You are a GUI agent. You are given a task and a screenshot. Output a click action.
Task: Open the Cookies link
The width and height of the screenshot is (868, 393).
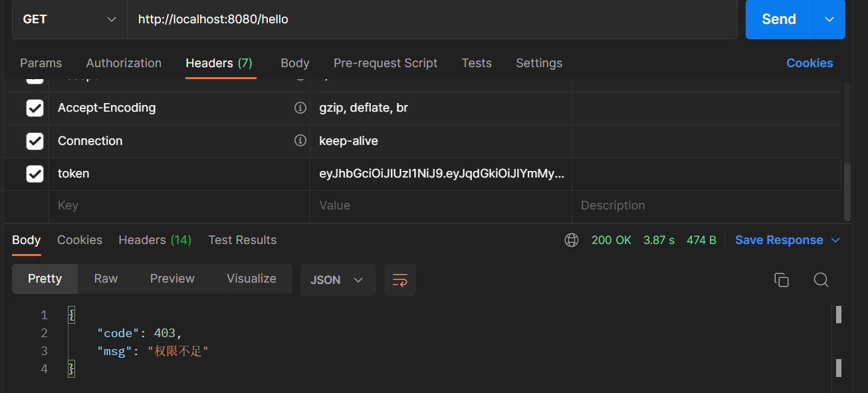(x=809, y=63)
